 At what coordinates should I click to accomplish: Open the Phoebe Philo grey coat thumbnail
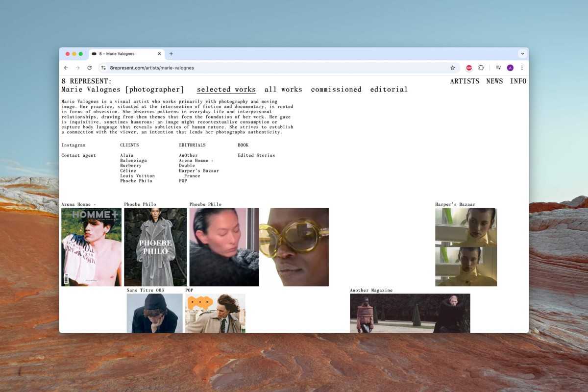coord(155,247)
